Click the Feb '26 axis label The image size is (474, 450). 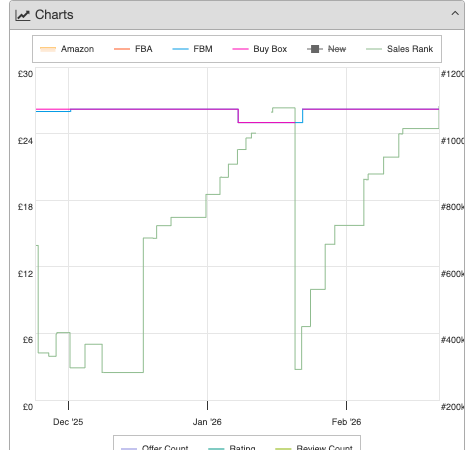(346, 422)
